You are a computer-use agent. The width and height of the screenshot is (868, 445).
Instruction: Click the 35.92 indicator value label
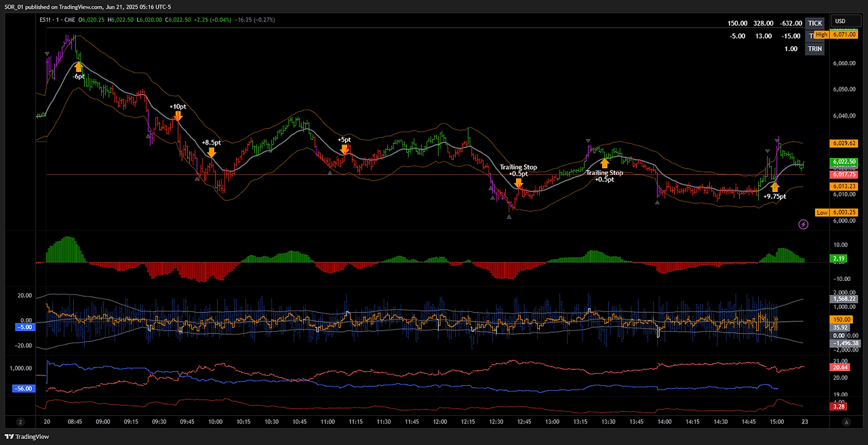click(x=840, y=328)
